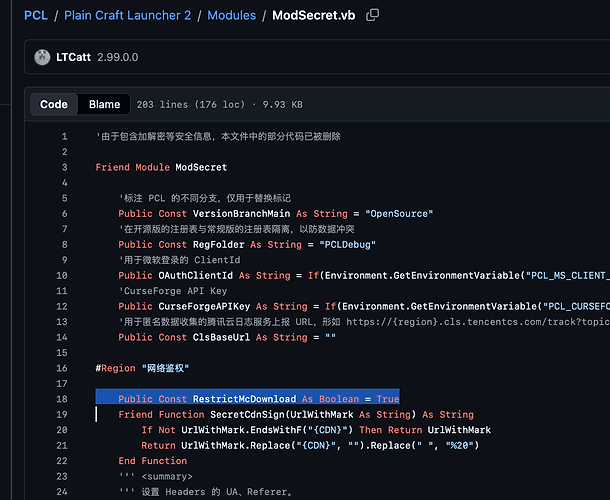Open the PCL breadcrumb link

tap(36, 15)
